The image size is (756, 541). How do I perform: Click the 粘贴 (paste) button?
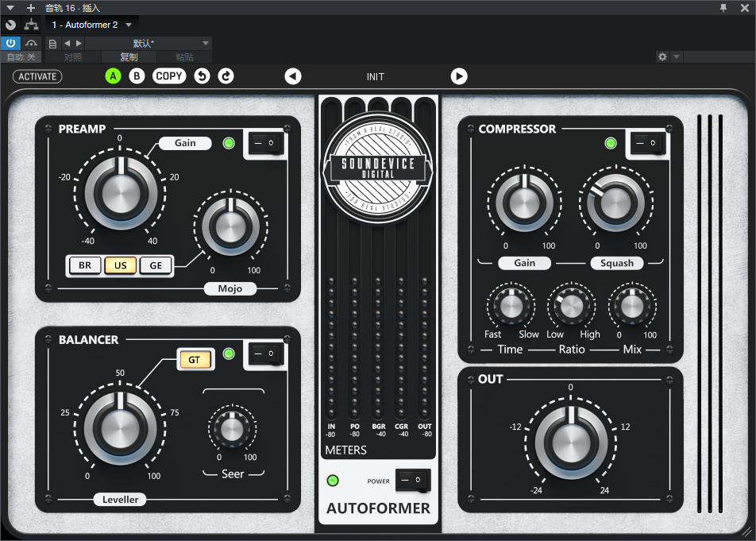pos(184,57)
